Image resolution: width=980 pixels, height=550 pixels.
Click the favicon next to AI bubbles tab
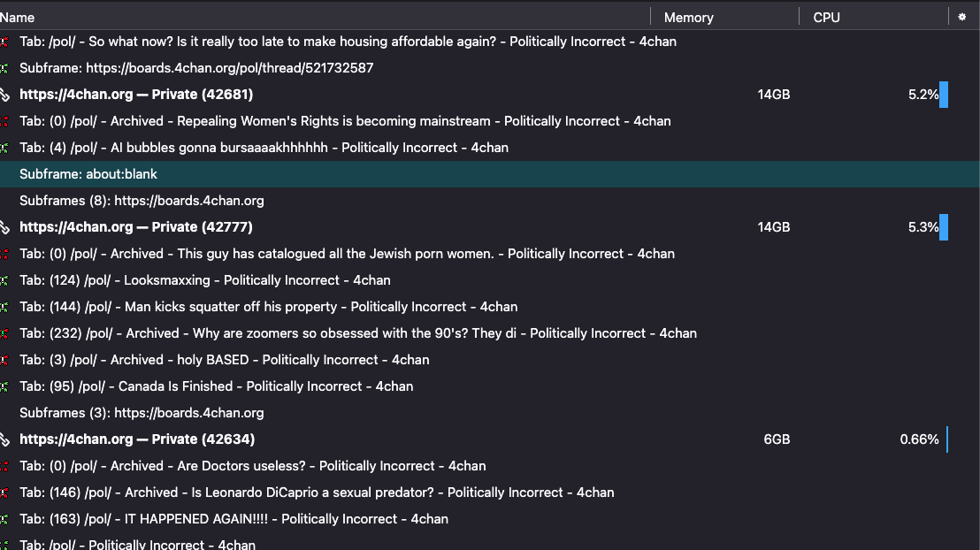pyautogui.click(x=4, y=148)
